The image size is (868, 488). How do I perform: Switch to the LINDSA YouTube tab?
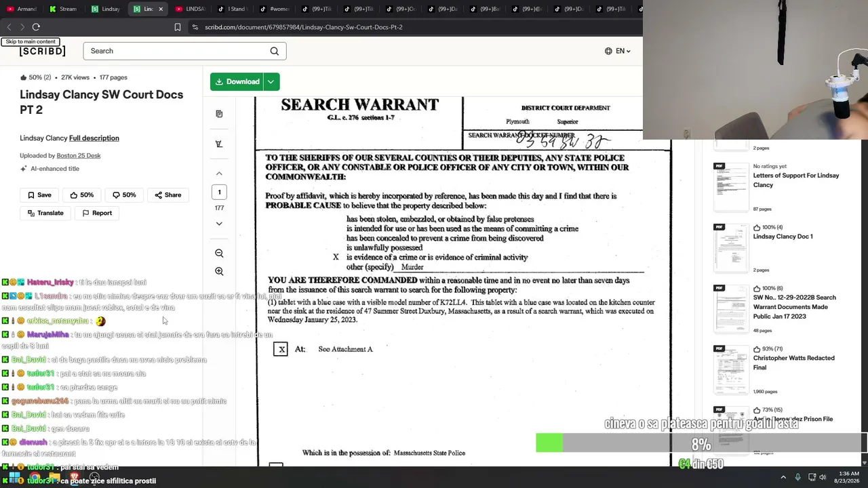190,9
